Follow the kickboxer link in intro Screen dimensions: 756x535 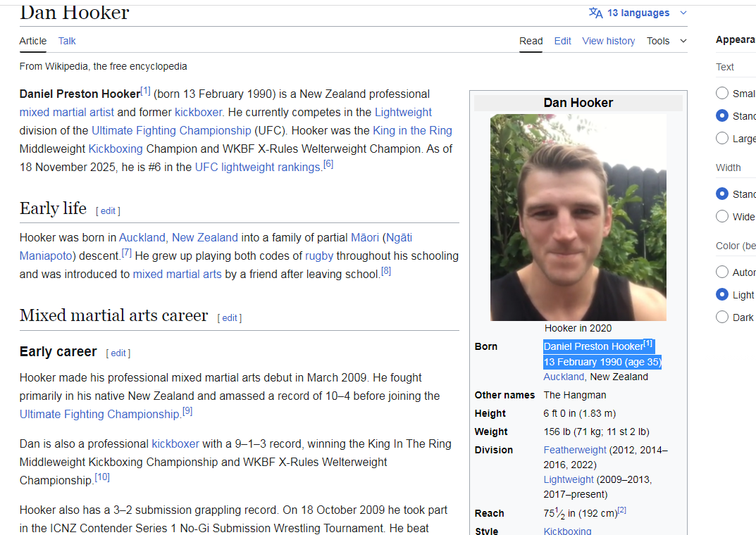[198, 112]
